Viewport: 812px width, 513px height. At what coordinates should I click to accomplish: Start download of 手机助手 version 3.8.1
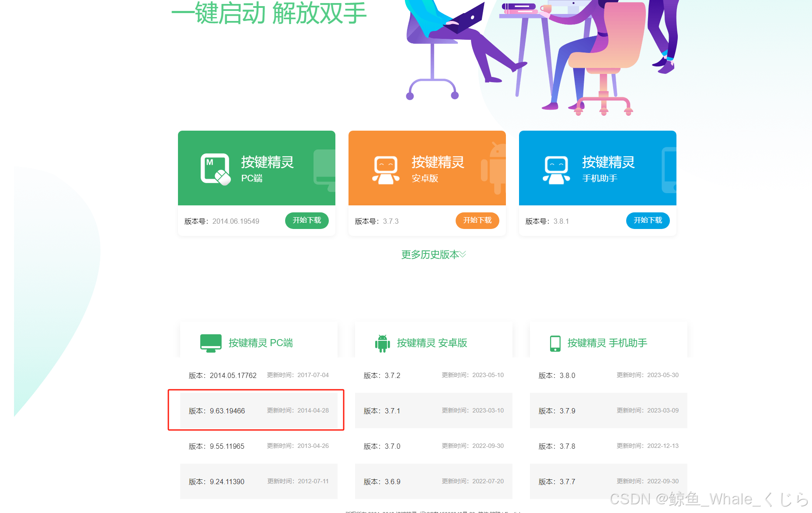click(x=648, y=221)
